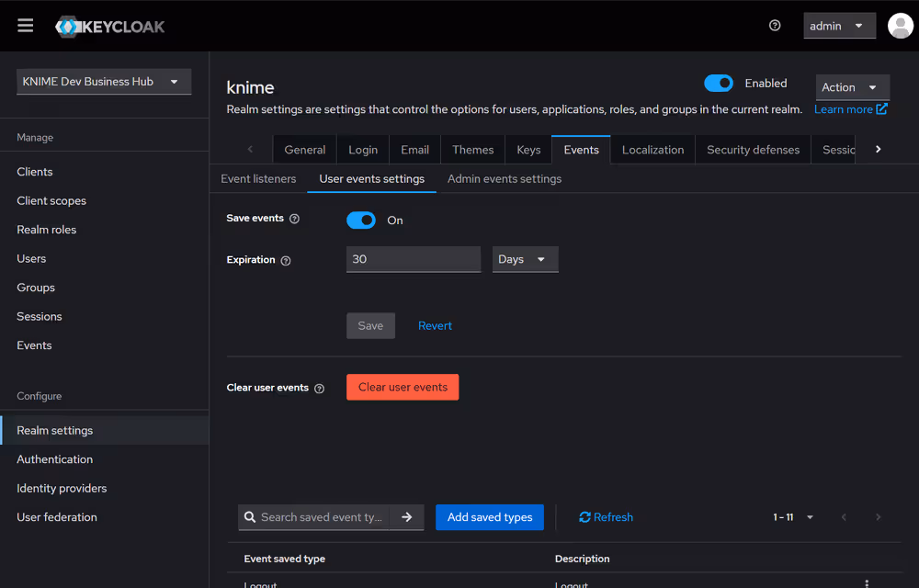Open the hamburger navigation menu
The image size is (919, 588).
tap(25, 25)
